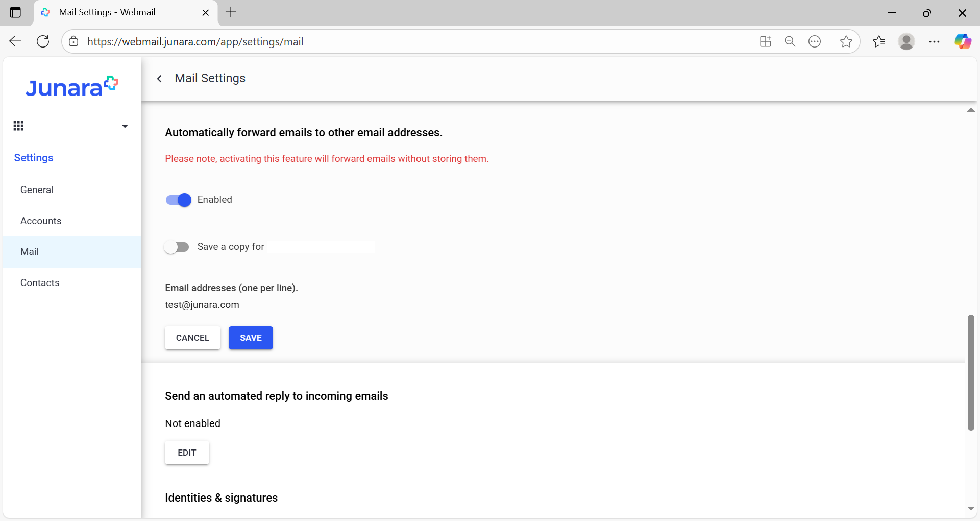Click scrollbar down arrow
The height and width of the screenshot is (521, 980).
click(x=971, y=509)
